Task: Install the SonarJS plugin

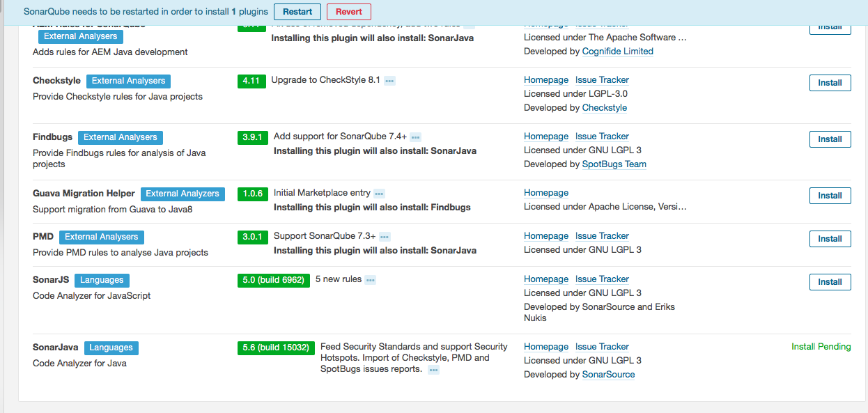Action: pyautogui.click(x=830, y=282)
